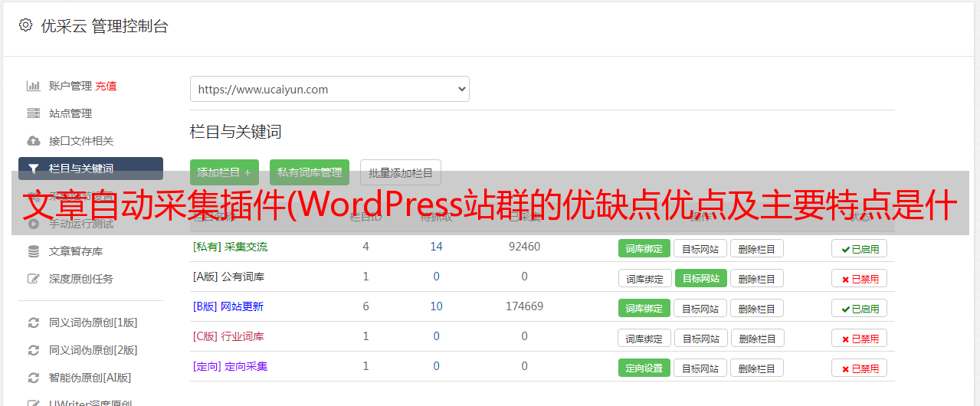Click the edit icon for 深度原创任务
Viewport: 980px width, 406px height.
(33, 279)
